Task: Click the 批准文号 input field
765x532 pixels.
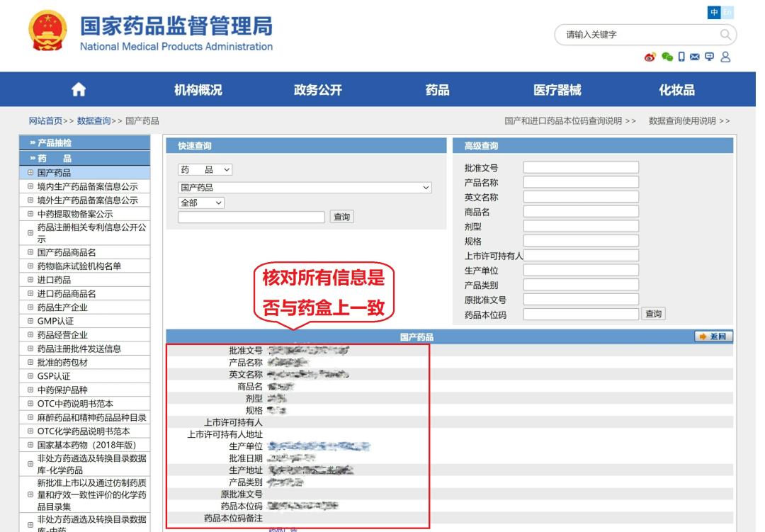Action: (x=581, y=168)
